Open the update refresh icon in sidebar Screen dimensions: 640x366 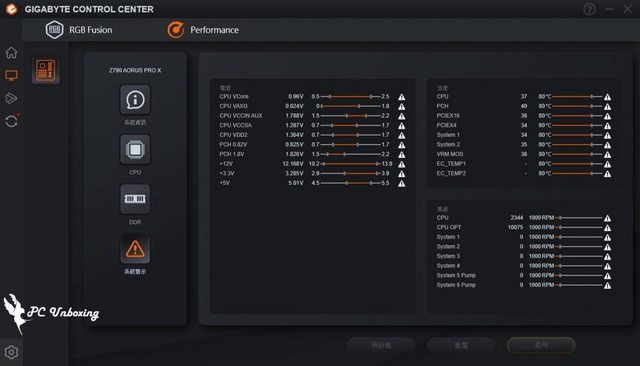(x=11, y=121)
